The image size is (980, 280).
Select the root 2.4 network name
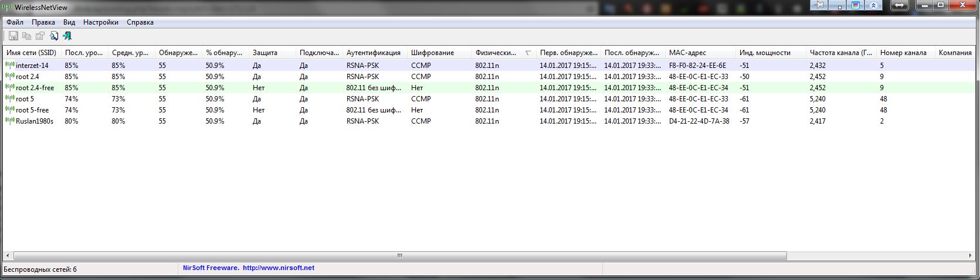pos(28,76)
